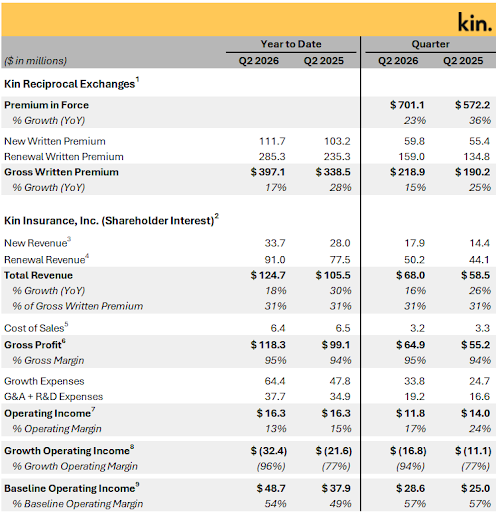Select the 55.4 New Written Premium value

(479, 141)
